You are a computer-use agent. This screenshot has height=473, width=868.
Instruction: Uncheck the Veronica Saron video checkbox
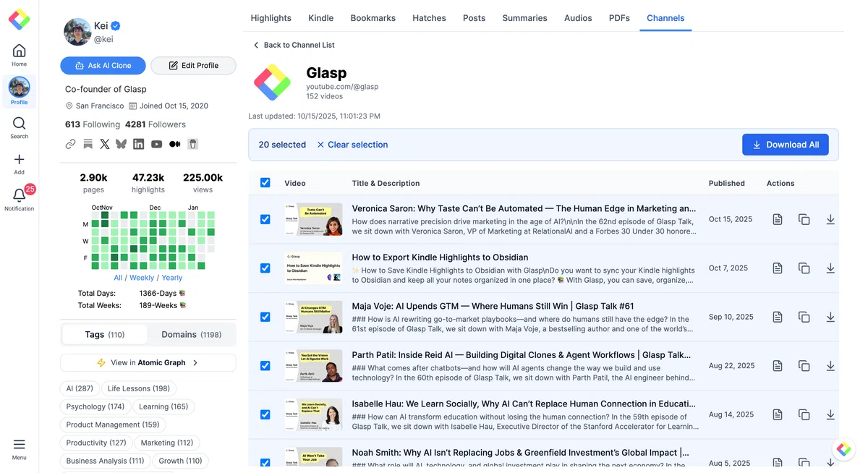265,219
